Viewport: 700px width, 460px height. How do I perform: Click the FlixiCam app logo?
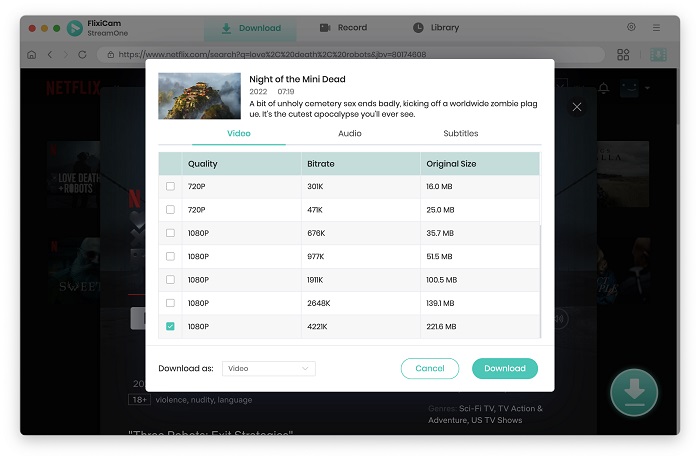click(75, 28)
